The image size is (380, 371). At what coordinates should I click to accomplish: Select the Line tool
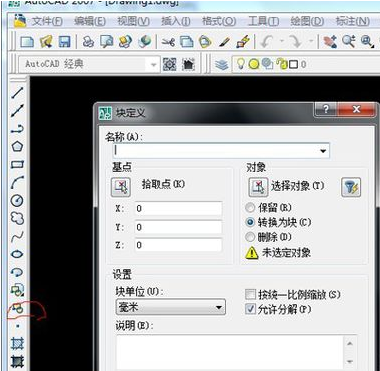[17, 93]
